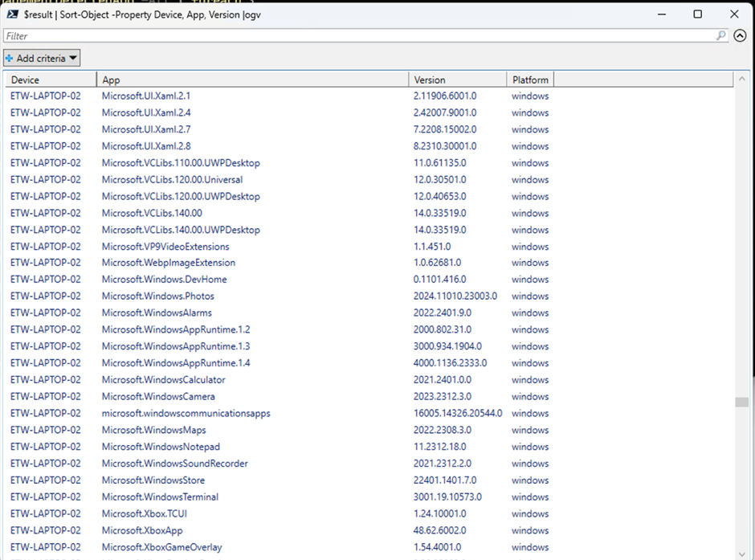Select Microsoft.XboxApp row
755x560 pixels.
click(x=369, y=530)
